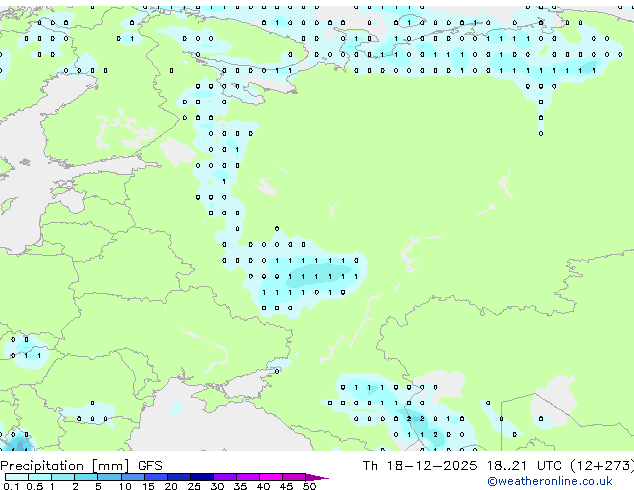Select the legend label '40'

point(263,486)
